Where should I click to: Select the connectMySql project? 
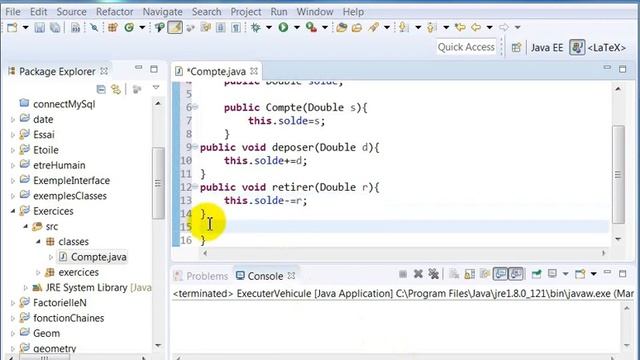pos(58,104)
